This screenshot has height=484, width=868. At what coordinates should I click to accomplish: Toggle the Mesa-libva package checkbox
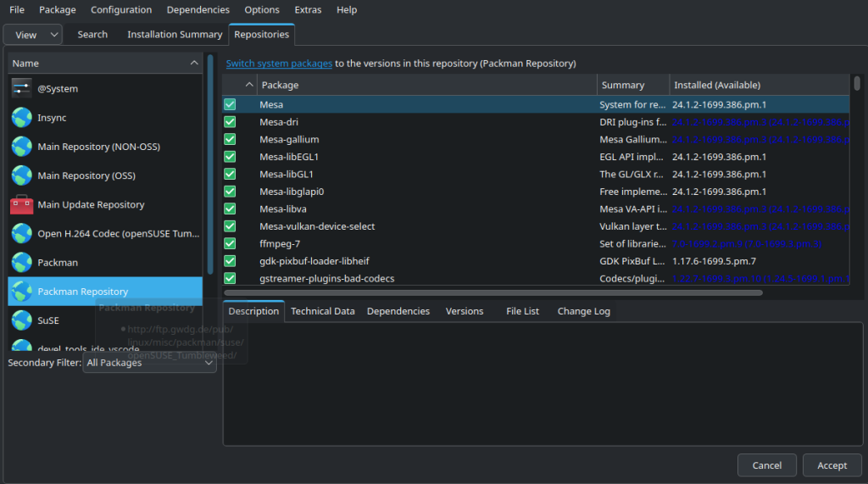click(230, 209)
